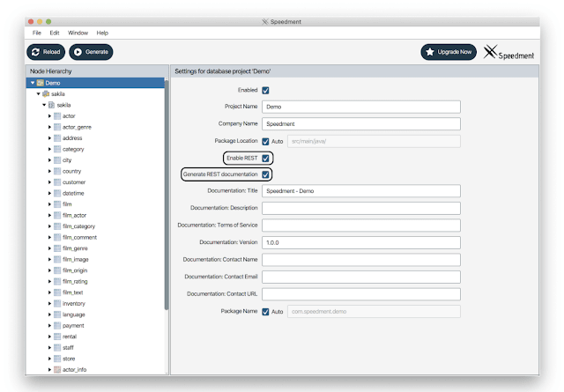Image resolution: width=564 pixels, height=392 pixels.
Task: Select the customer tree row label
Action: 74,182
